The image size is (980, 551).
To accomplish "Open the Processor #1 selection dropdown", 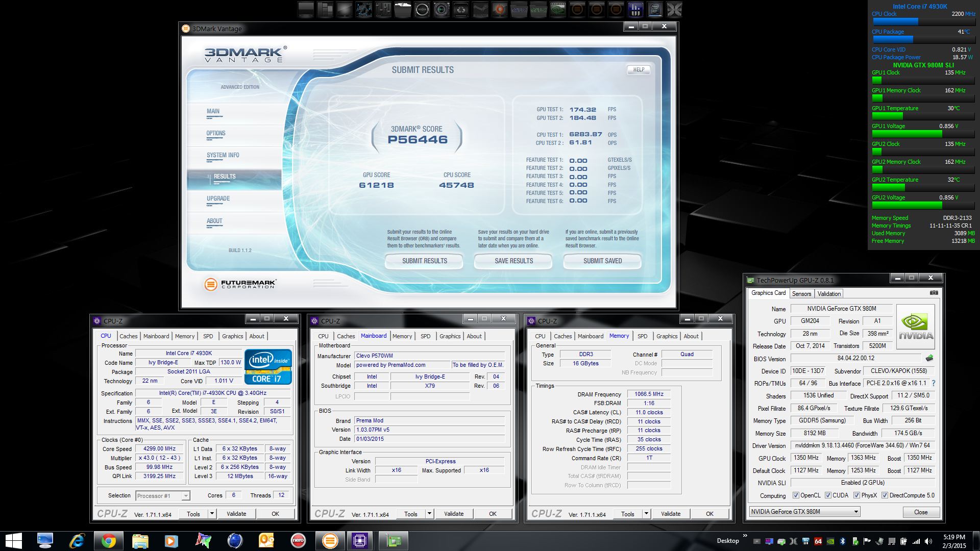I will [x=186, y=496].
